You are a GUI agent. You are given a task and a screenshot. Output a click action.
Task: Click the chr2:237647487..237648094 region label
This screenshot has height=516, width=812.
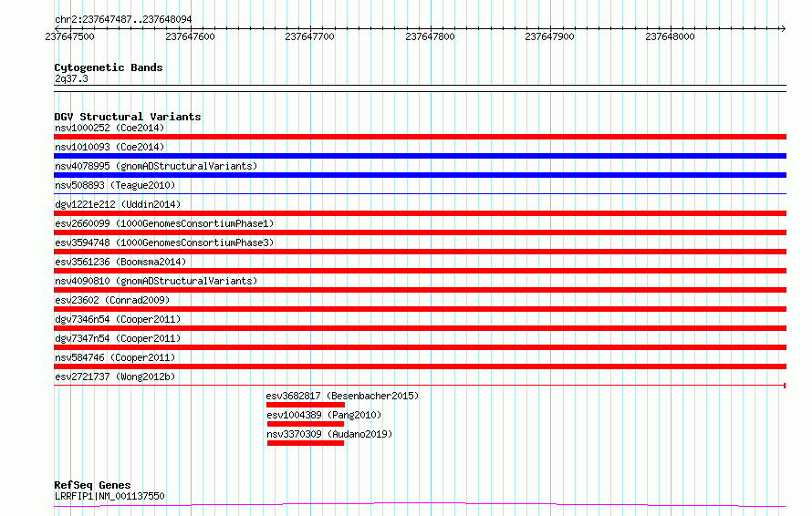pos(123,20)
